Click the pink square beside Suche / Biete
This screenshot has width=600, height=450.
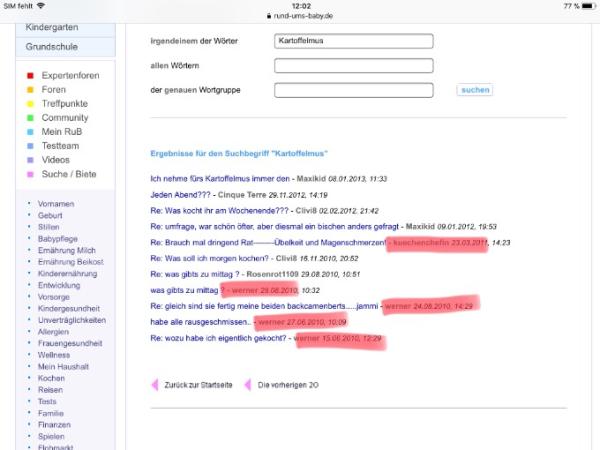30,174
